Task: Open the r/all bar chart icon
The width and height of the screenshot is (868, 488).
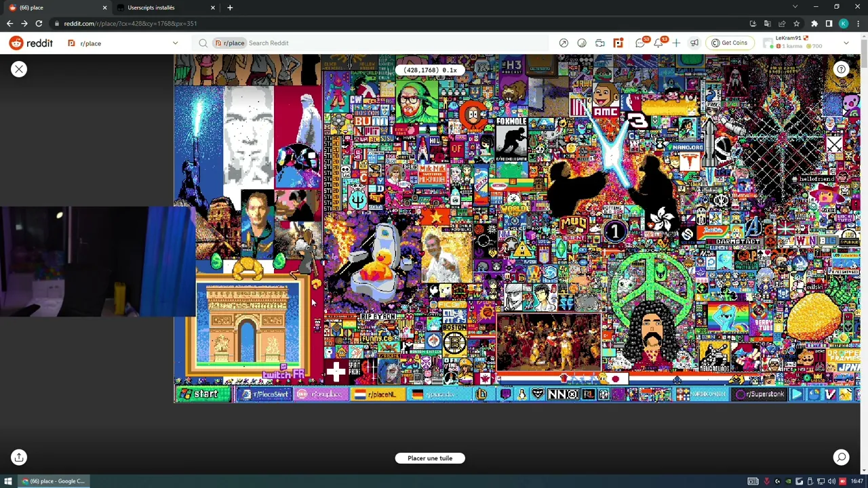Action: [x=582, y=43]
